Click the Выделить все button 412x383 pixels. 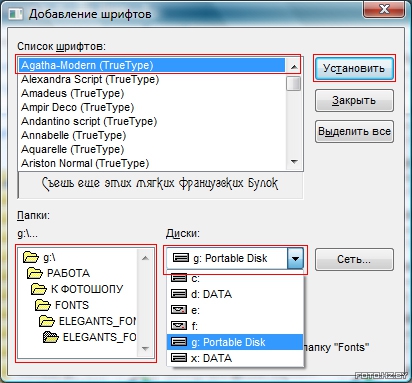coord(354,131)
